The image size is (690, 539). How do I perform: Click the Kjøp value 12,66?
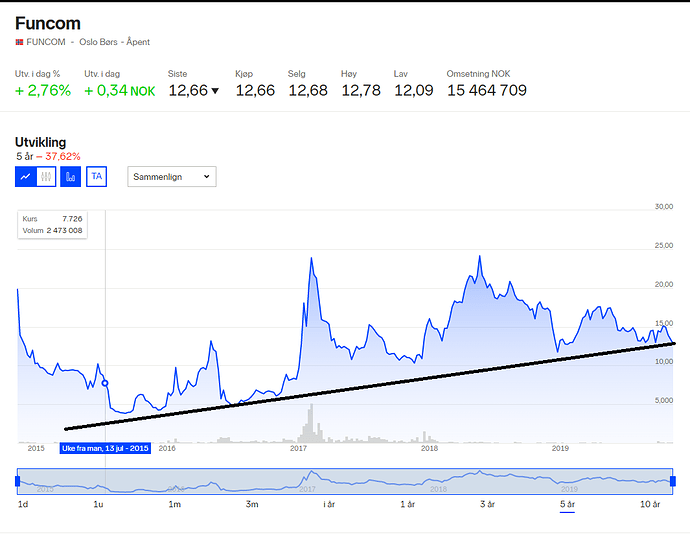[x=255, y=91]
